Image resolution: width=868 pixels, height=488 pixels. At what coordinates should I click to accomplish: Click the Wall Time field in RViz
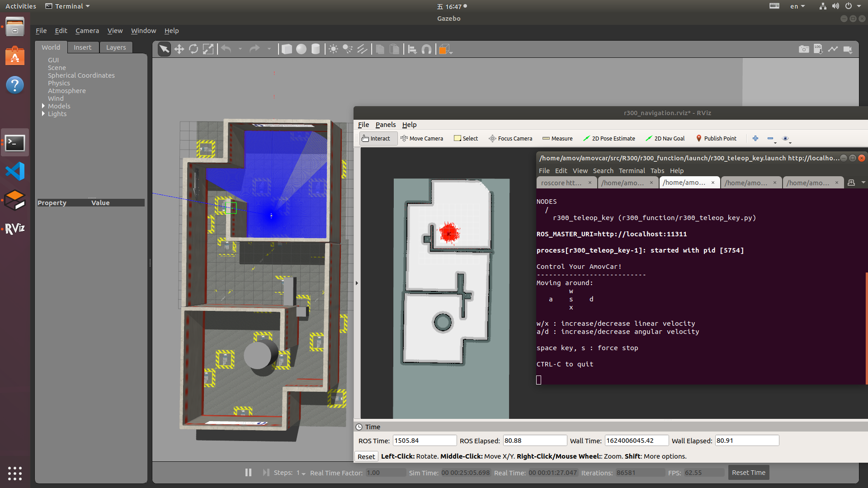[637, 441]
